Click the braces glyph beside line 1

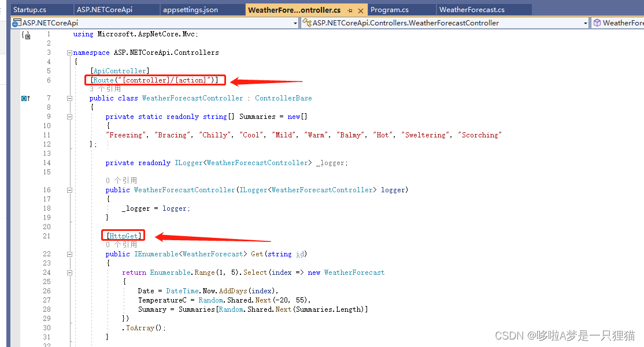(x=25, y=35)
